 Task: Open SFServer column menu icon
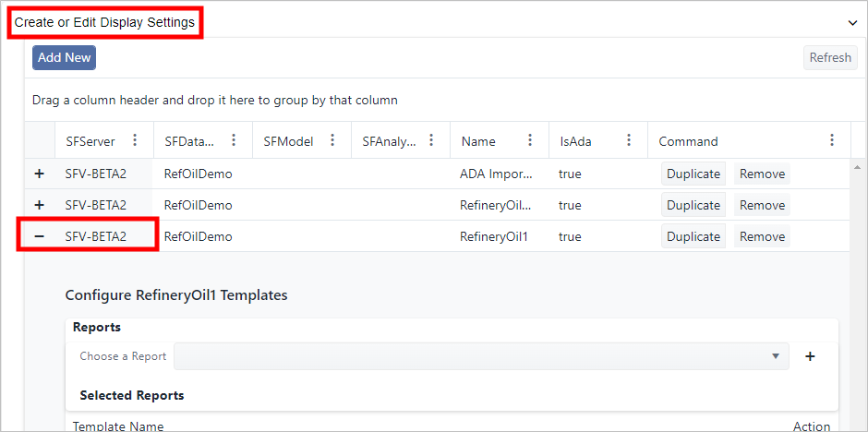coord(136,140)
